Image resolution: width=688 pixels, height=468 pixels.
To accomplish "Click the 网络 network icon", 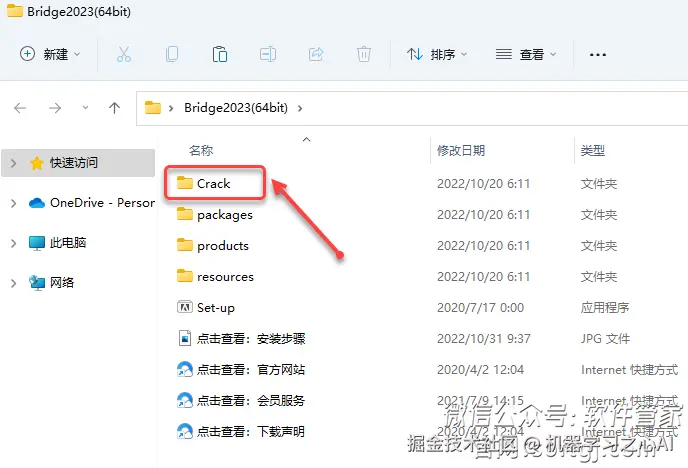I will [37, 283].
